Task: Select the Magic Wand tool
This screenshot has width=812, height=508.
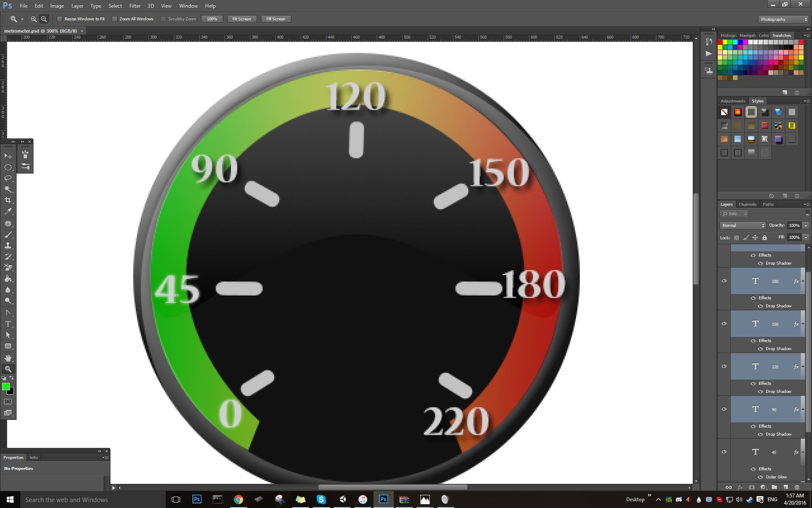Action: (x=8, y=189)
